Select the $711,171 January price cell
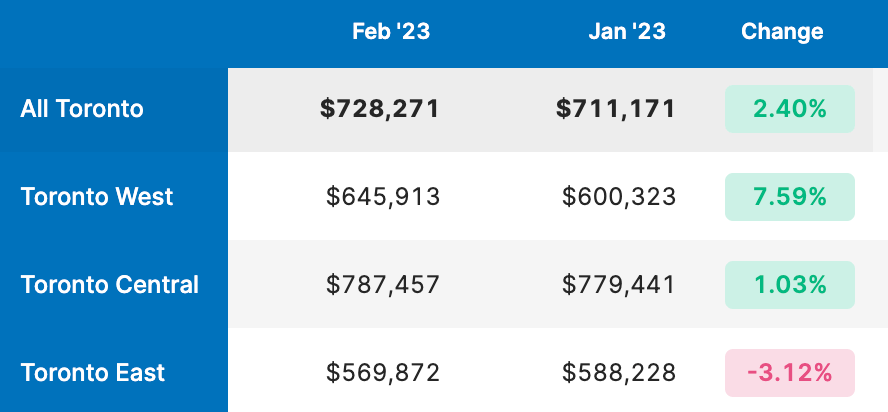 point(616,109)
